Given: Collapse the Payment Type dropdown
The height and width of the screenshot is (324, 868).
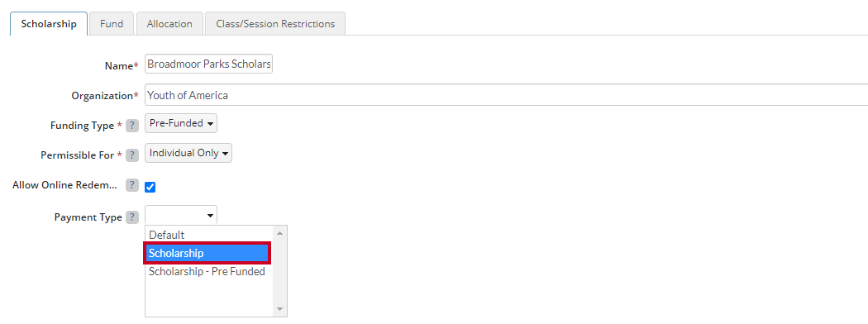Looking at the screenshot, I should click(x=181, y=215).
